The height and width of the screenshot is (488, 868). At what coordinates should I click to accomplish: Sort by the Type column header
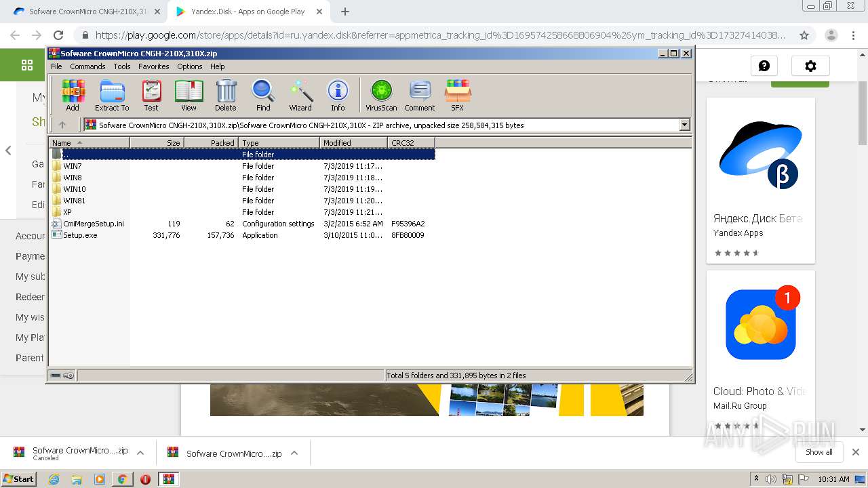pyautogui.click(x=279, y=142)
